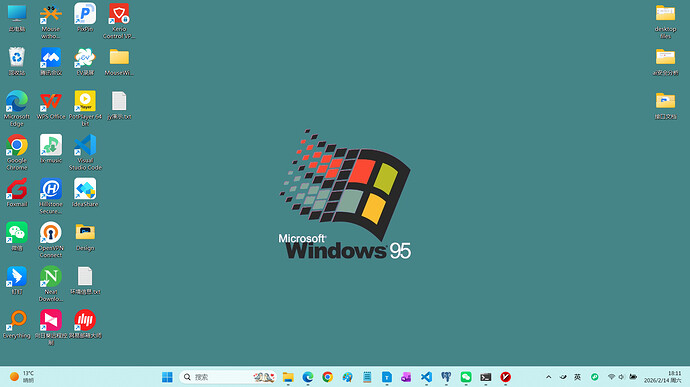Image resolution: width=690 pixels, height=387 pixels.
Task: Select the Microsoft Edge desktop shortcut
Action: (x=17, y=108)
